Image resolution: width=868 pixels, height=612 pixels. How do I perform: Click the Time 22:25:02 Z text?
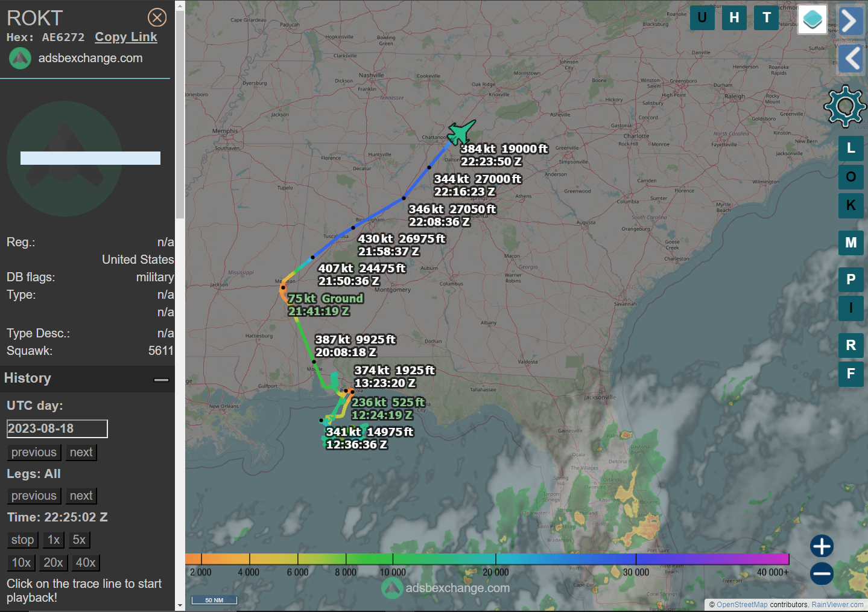[x=57, y=517]
